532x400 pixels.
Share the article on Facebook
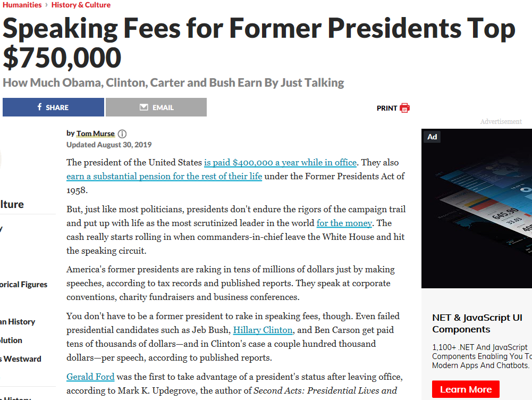[53, 107]
